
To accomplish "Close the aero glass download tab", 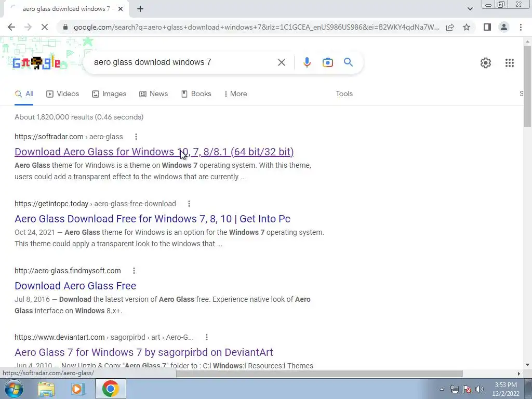I will 121,9.
